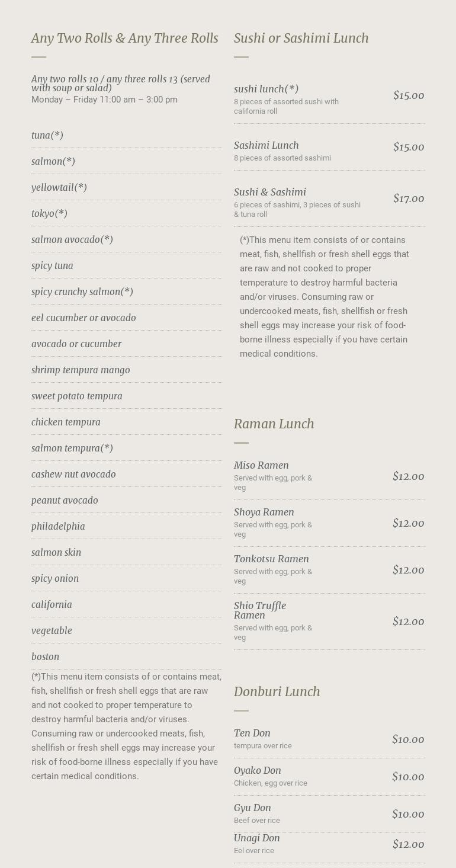This screenshot has width=456, height=868.
Task: Click the Sushi & Sashimi $17.00 price
Action: [409, 198]
